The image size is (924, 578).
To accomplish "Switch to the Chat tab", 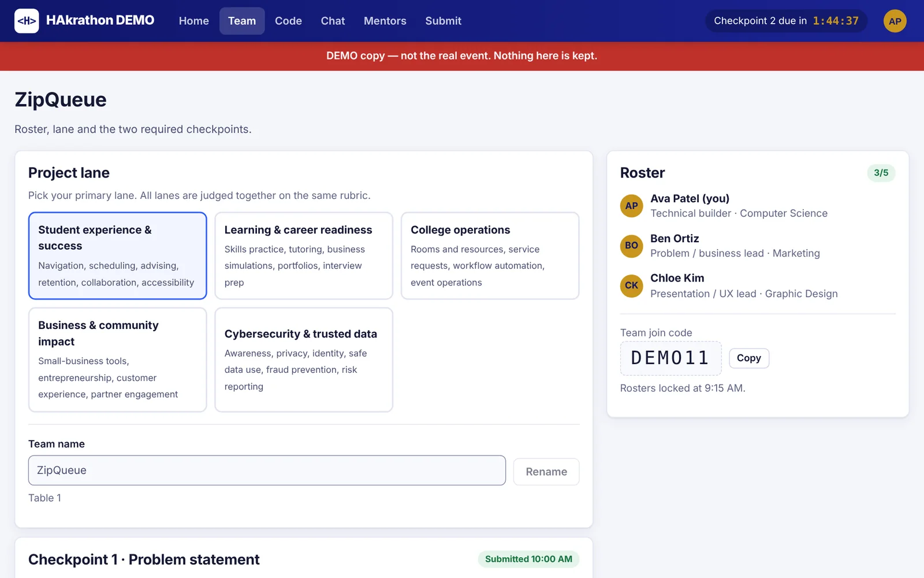I will pyautogui.click(x=333, y=21).
